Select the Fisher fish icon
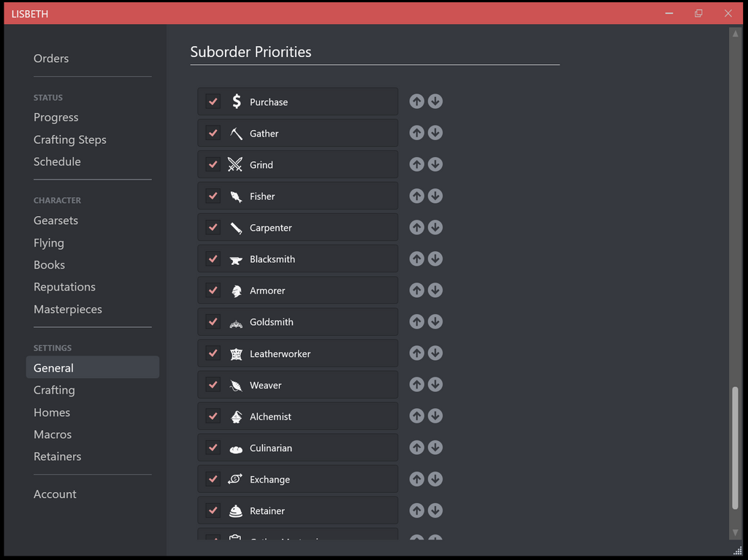This screenshot has height=560, width=748. [x=234, y=196]
